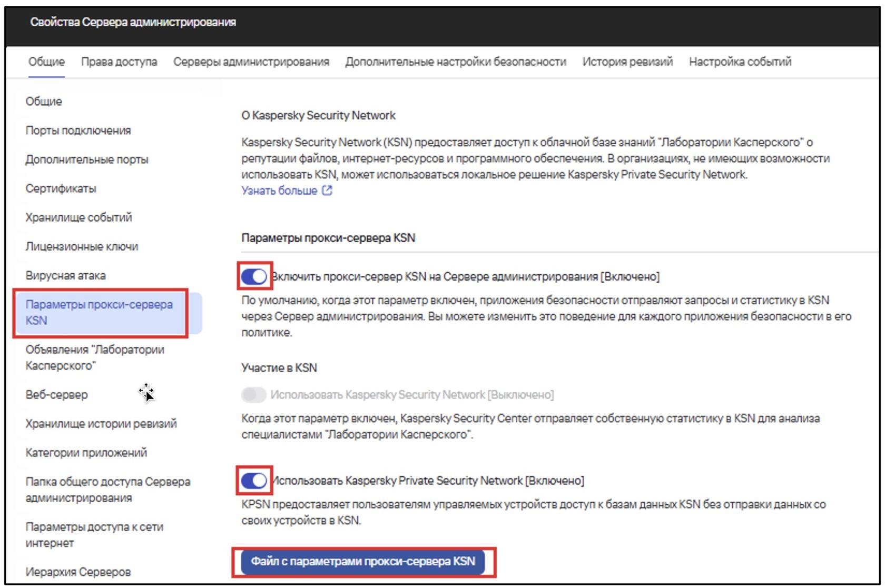Click the Свойства Сервера администрирования title text
This screenshot has width=885, height=588.
pyautogui.click(x=133, y=22)
